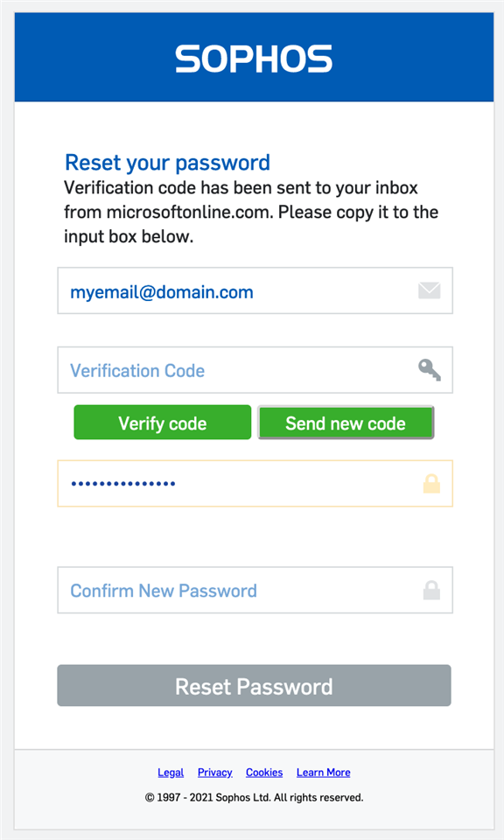Viewport: 504px width, 840px height.
Task: Click the key icon in verification field
Action: 430,370
